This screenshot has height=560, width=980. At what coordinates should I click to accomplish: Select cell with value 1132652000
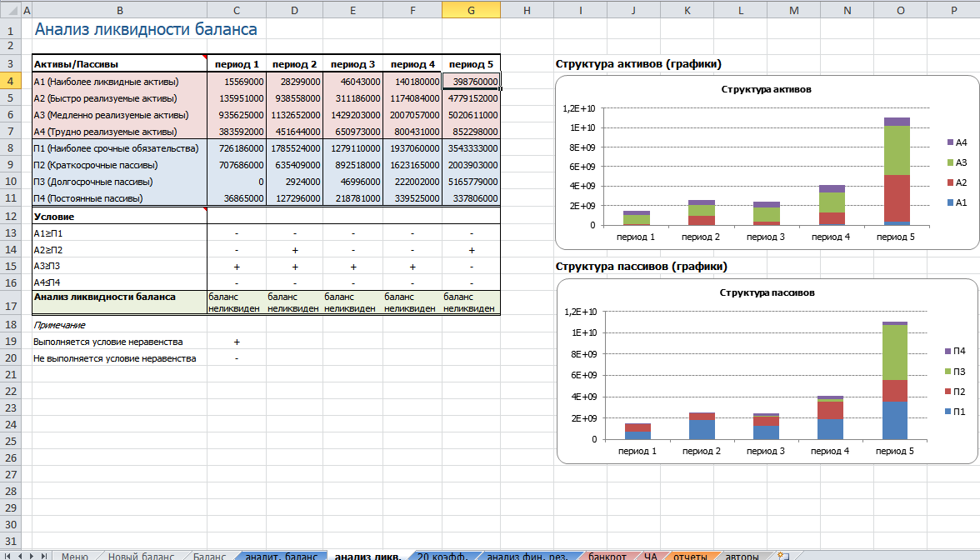(294, 115)
